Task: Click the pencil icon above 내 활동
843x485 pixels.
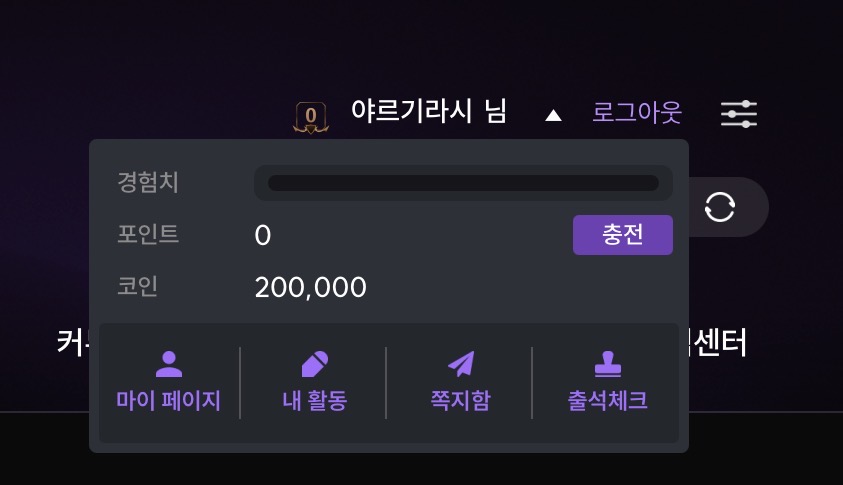Action: coord(314,363)
